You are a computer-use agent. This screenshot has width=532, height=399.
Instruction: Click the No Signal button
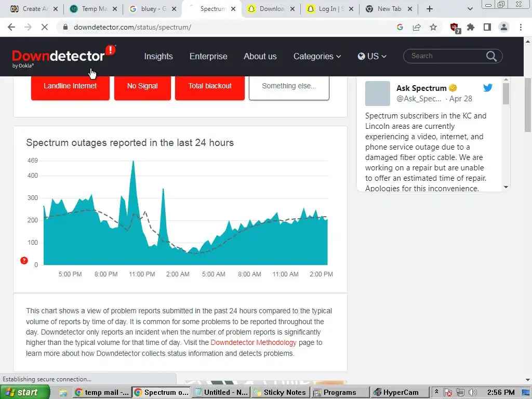[142, 87]
